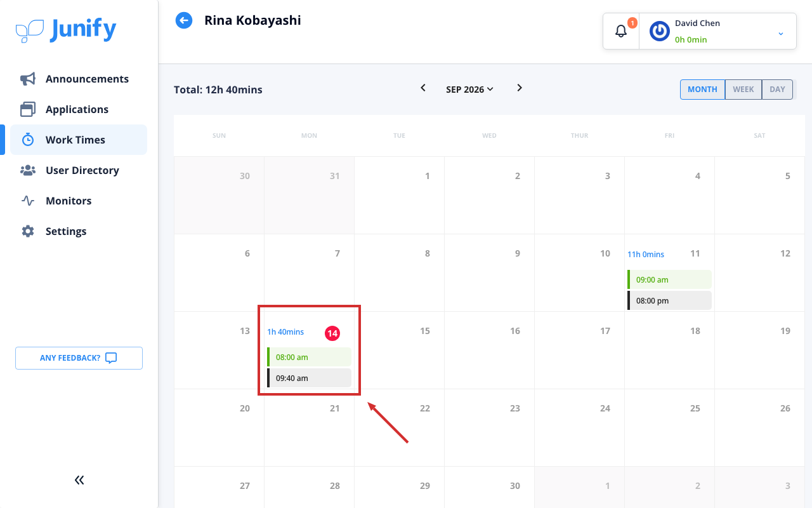Viewport: 812px width, 508px height.
Task: Click the User Directory people icon
Action: tap(28, 170)
